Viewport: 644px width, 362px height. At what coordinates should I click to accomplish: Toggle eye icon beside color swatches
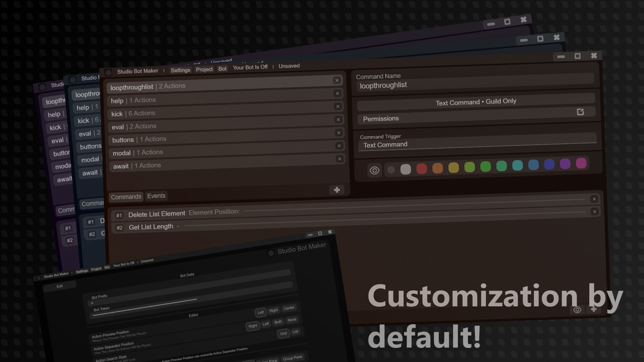click(374, 170)
